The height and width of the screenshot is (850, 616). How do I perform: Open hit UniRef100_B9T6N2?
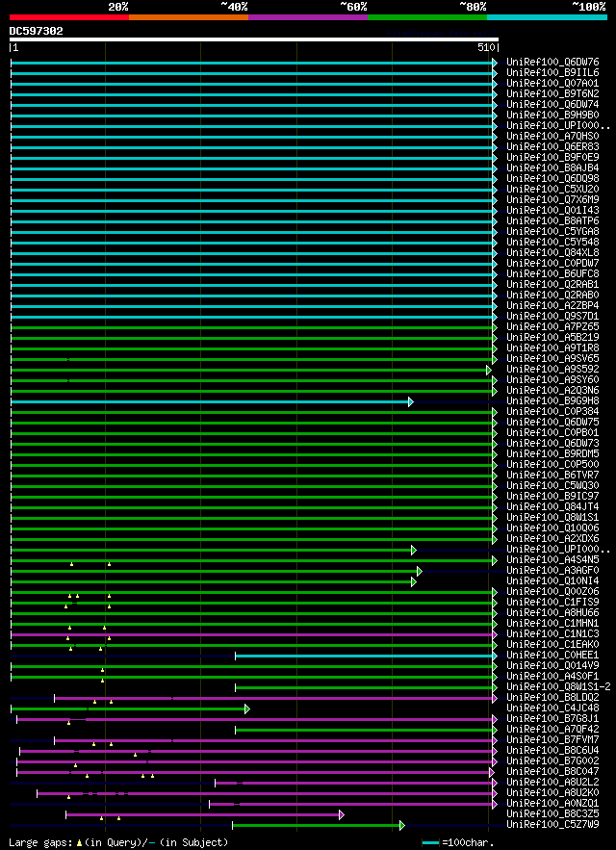(552, 94)
